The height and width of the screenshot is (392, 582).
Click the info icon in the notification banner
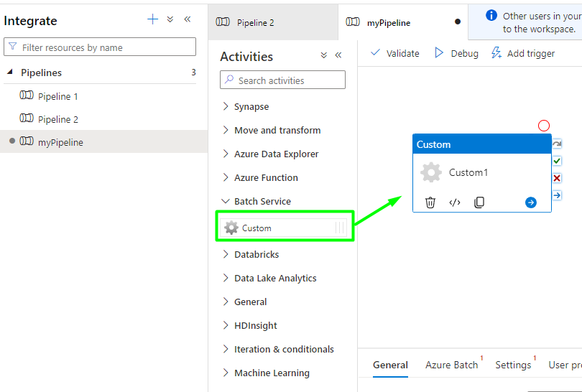pyautogui.click(x=491, y=16)
